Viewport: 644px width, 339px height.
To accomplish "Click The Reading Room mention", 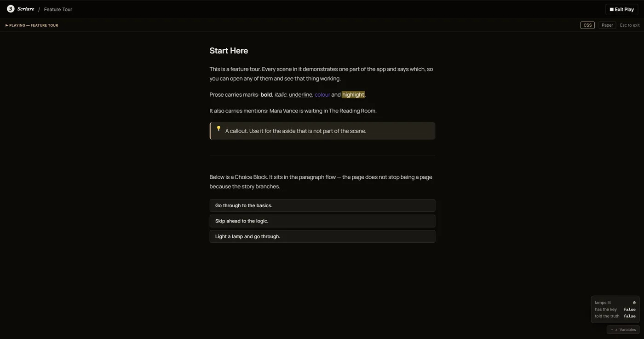I will (x=352, y=111).
